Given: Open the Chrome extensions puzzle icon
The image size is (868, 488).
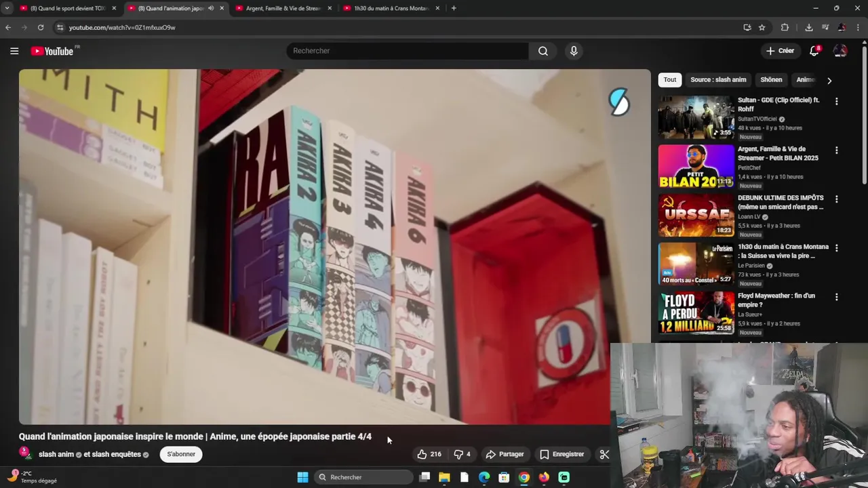Looking at the screenshot, I should click(x=785, y=27).
